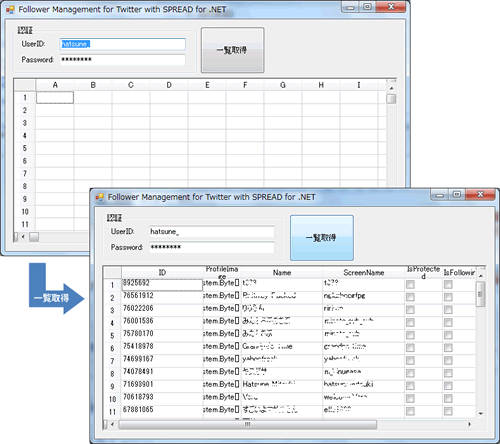Focus the front window's UserID field showing hatsune_
The image size is (500, 444).
[212, 232]
